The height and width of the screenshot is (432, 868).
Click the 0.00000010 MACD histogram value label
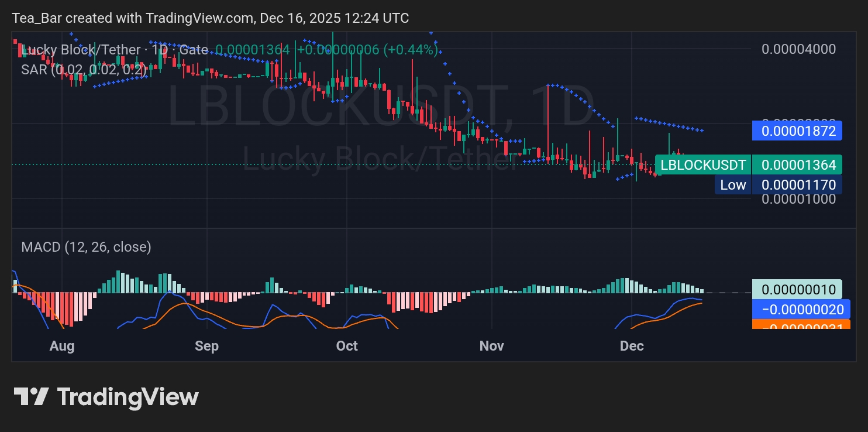point(797,289)
